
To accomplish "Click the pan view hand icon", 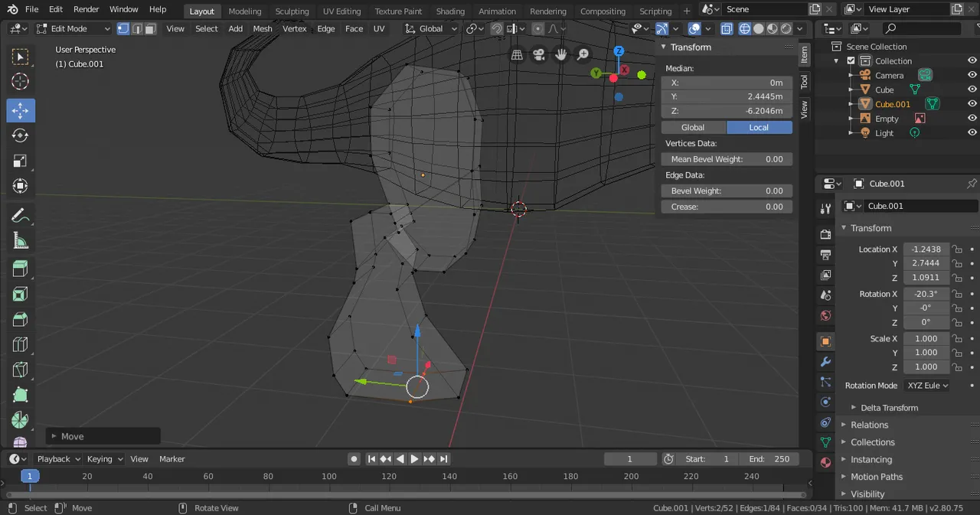I will pyautogui.click(x=561, y=54).
